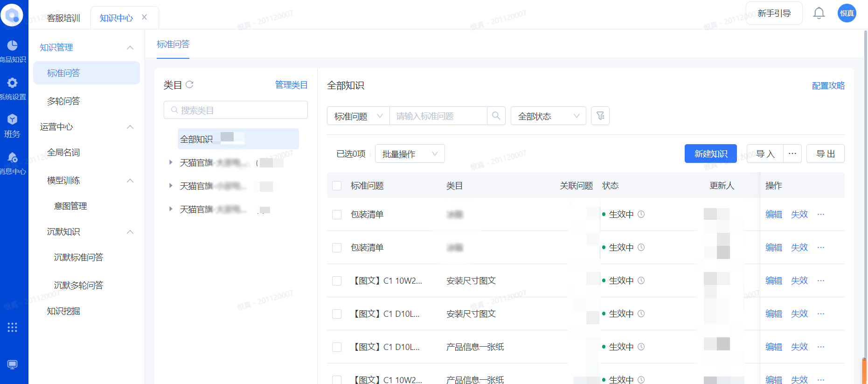The height and width of the screenshot is (384, 868).
Task: Select the first 安装尺寸图文 row checkbox
Action: tap(337, 281)
